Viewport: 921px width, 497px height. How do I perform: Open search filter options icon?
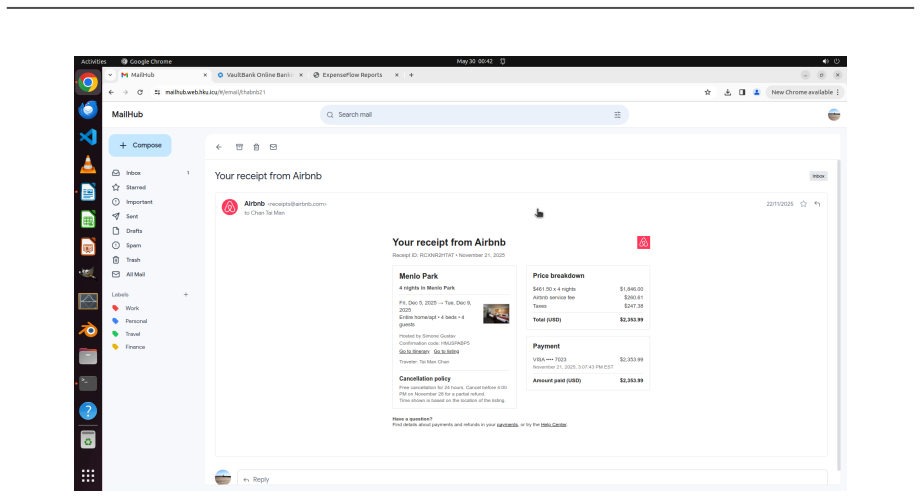617,115
